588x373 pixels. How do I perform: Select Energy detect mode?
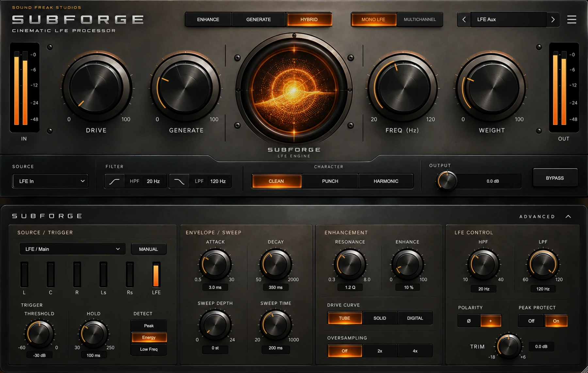point(149,337)
